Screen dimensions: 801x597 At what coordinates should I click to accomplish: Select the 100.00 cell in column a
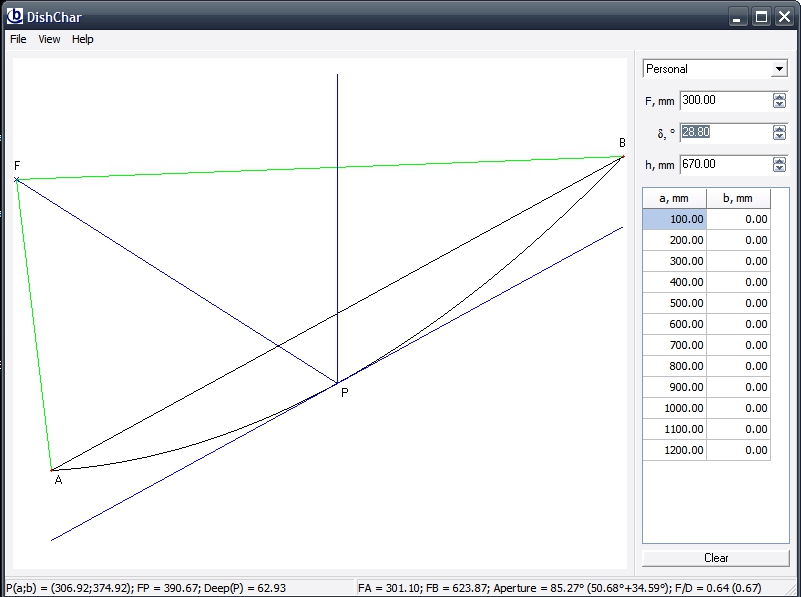pos(674,219)
